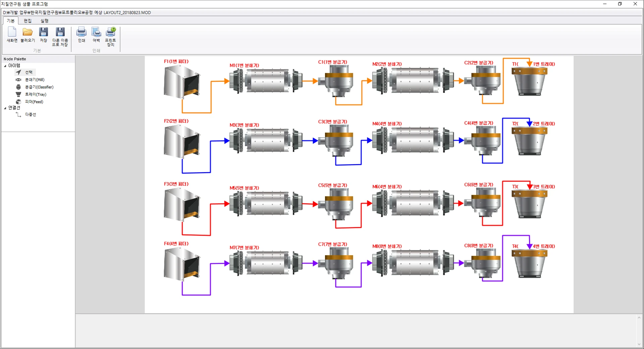The width and height of the screenshot is (644, 349).
Task: Click the scroll-up arrow of output pane
Action: [x=639, y=318]
